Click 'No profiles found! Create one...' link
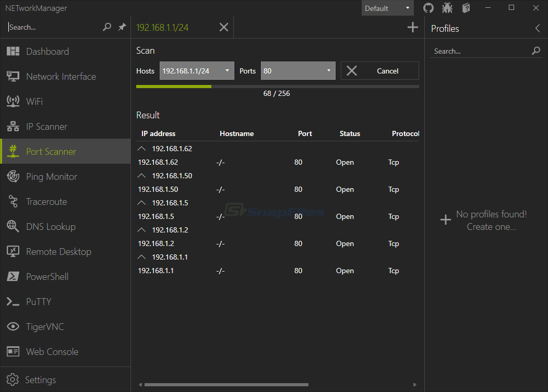Image resolution: width=548 pixels, height=392 pixels. tap(492, 220)
